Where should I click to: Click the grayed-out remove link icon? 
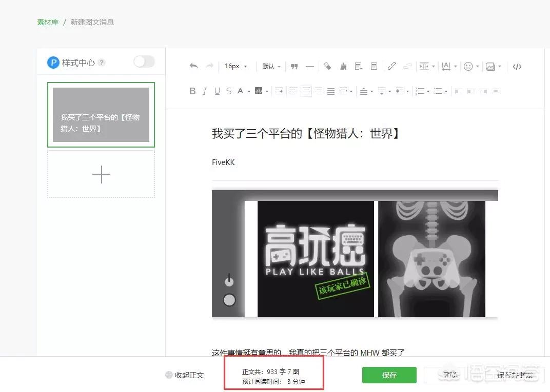[x=407, y=66]
